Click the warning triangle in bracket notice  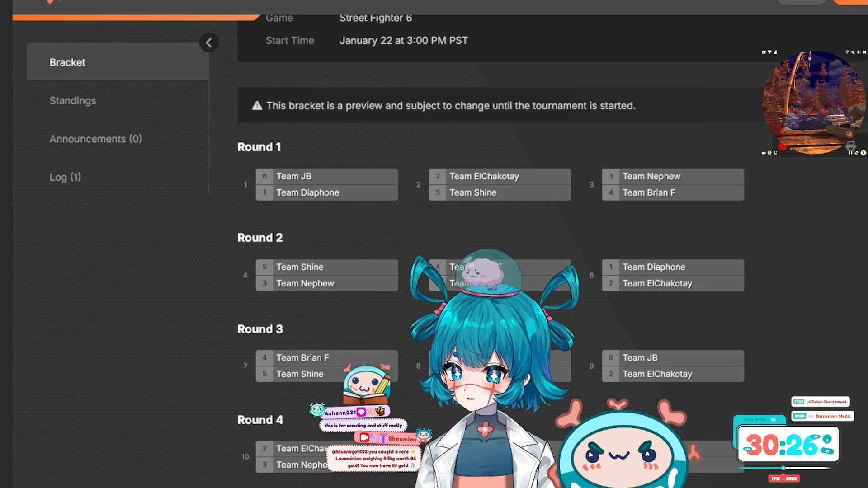[x=257, y=106]
